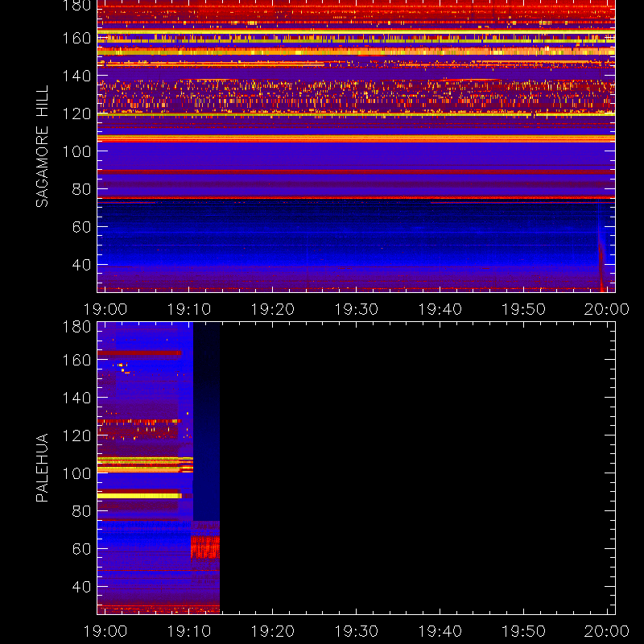
Task: Click 19:30 time label under Sagamore Hill plot
Action: tap(357, 309)
